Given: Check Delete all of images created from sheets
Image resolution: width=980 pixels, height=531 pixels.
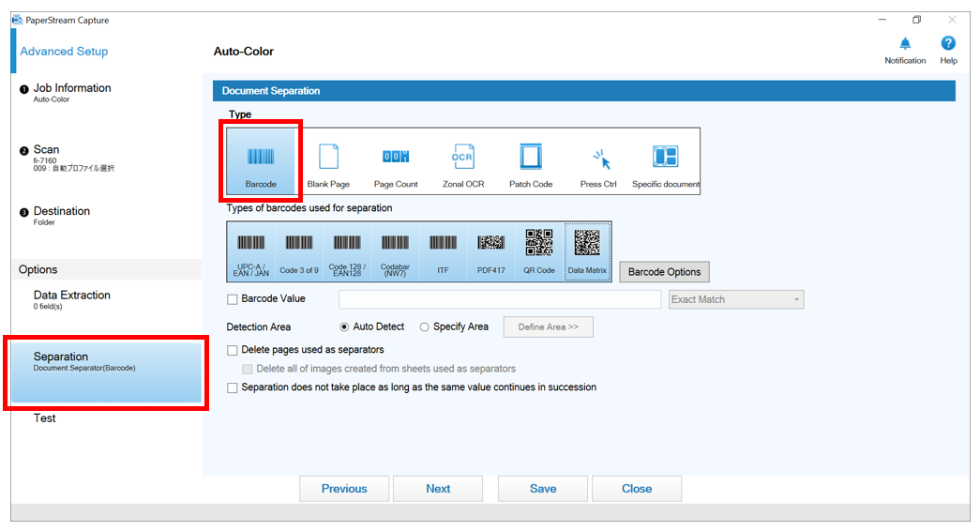Looking at the screenshot, I should tap(248, 369).
